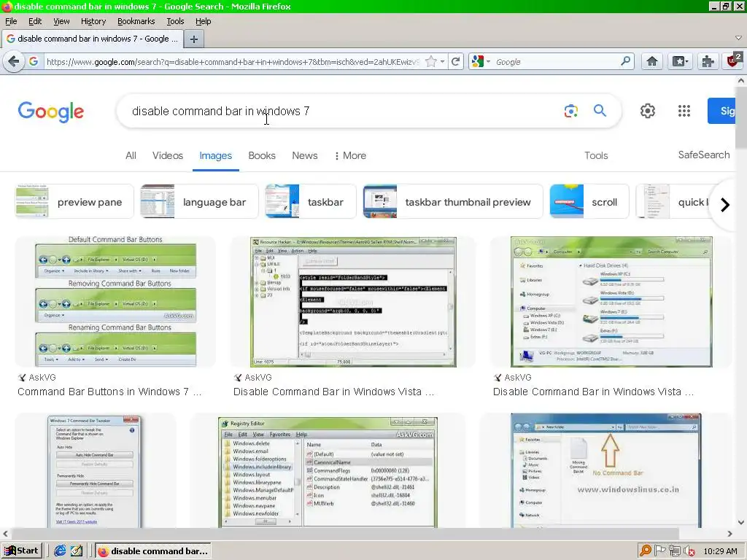Open the View menu
Image resolution: width=747 pixels, height=560 pixels.
coord(61,21)
